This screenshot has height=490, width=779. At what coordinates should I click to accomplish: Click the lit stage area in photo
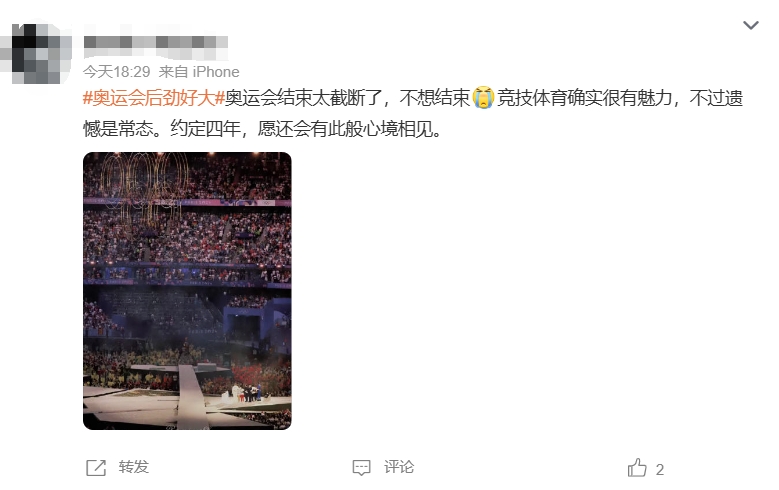(247, 394)
